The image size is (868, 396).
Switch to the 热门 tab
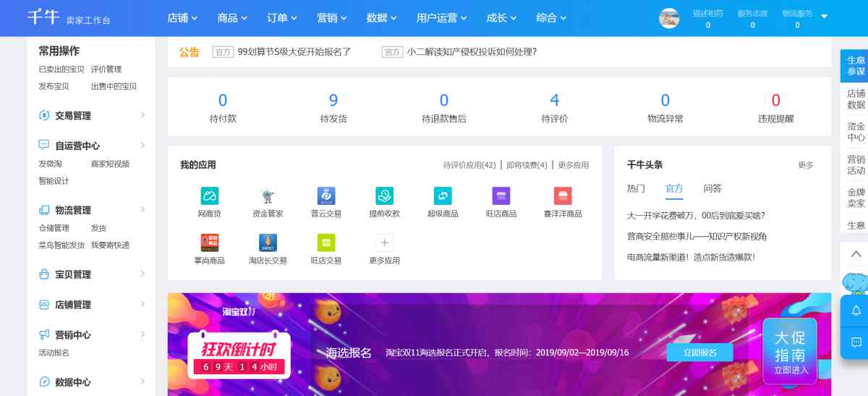[x=636, y=188]
